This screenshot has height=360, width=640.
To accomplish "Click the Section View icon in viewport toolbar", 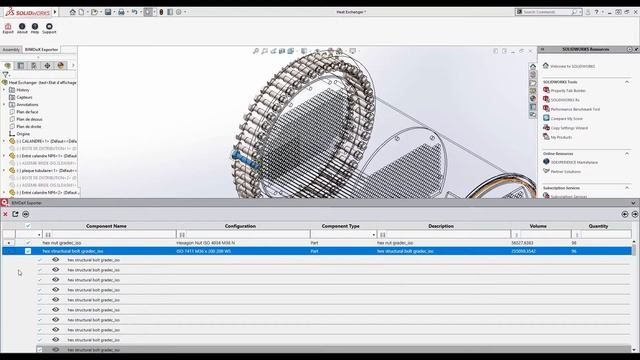I will (282, 51).
